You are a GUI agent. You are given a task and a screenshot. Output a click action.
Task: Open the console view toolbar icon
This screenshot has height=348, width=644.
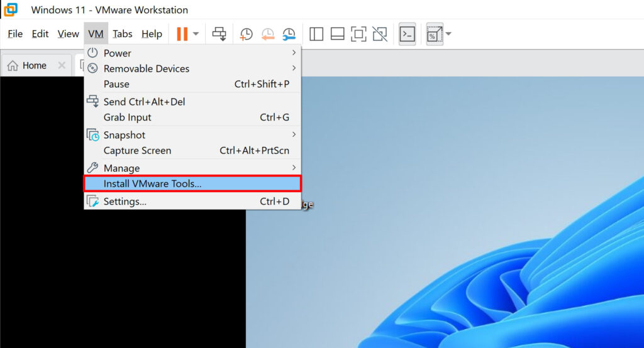pyautogui.click(x=408, y=34)
